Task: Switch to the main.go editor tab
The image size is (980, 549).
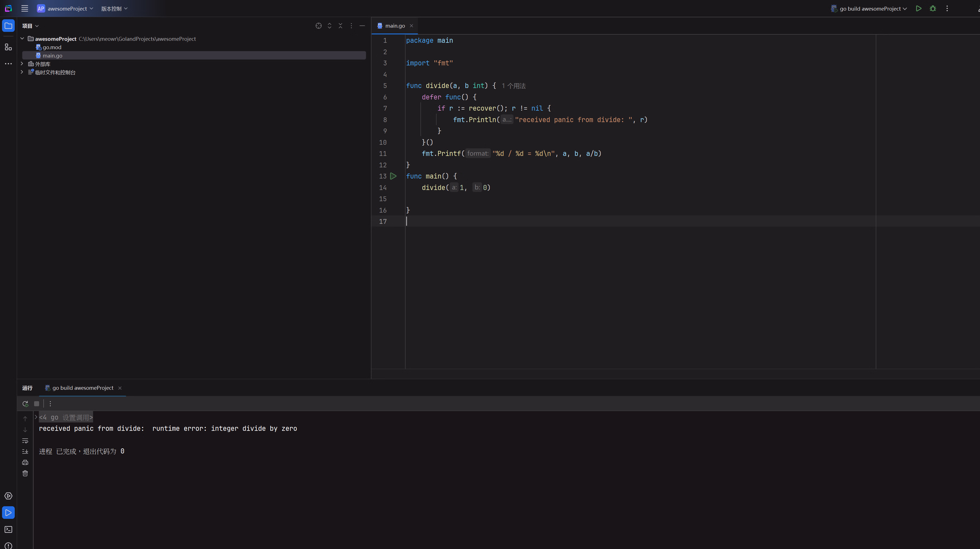Action: [x=394, y=26]
